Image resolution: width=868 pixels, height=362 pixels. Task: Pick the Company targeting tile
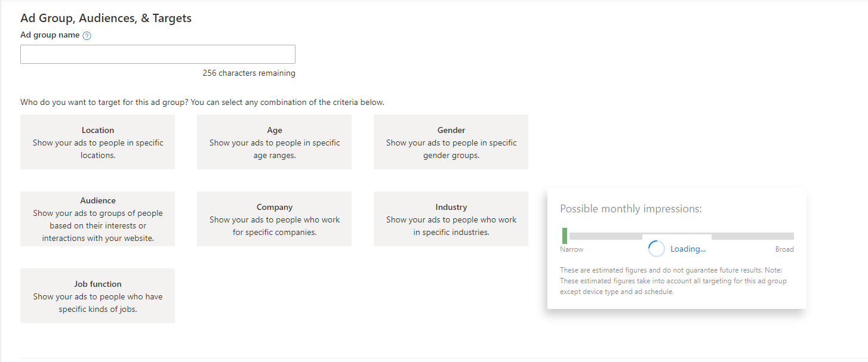tap(274, 219)
